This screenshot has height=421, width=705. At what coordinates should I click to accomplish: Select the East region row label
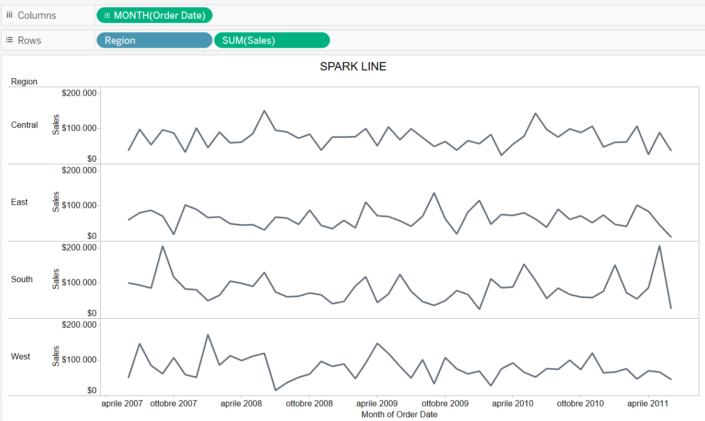point(19,202)
